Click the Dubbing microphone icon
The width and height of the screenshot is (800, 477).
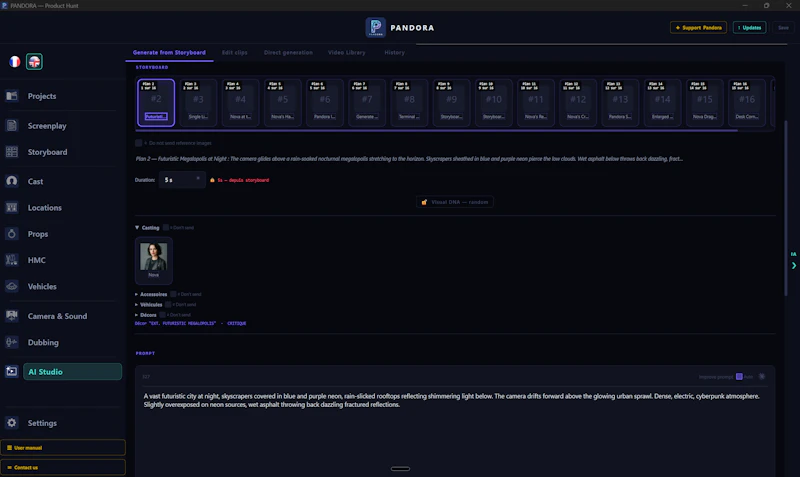coord(12,342)
